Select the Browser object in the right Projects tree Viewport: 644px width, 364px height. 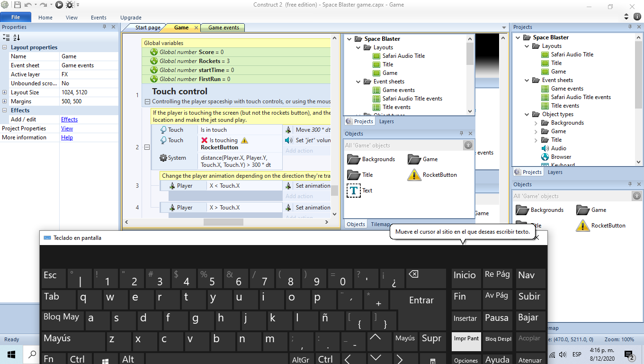tap(556, 157)
